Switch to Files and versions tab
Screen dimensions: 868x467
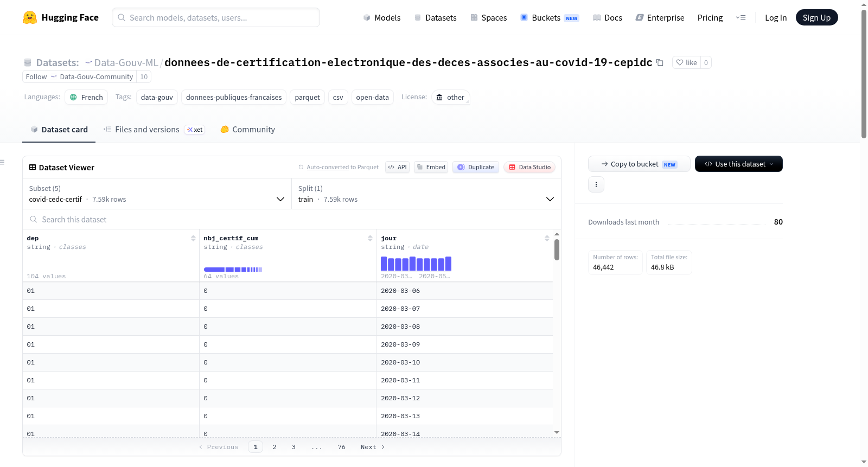[154, 130]
